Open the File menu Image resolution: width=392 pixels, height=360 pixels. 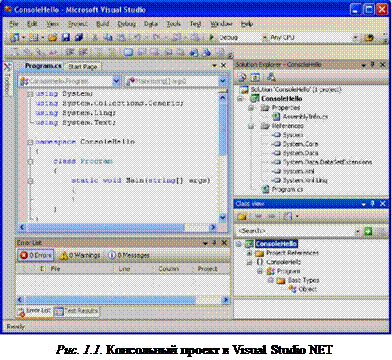[x=14, y=24]
